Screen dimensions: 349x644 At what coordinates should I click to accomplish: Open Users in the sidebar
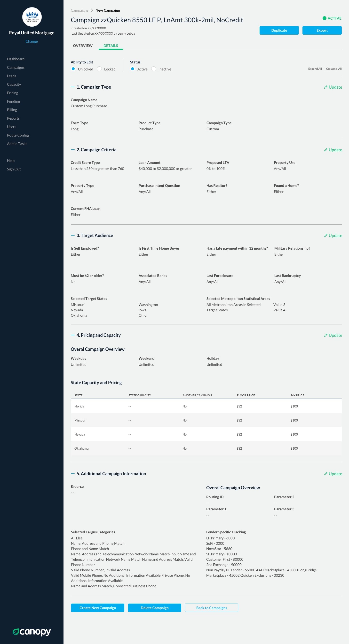click(11, 127)
